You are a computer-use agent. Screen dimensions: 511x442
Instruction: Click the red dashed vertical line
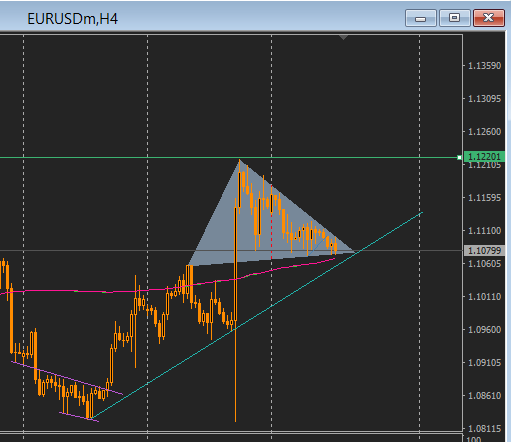271,222
